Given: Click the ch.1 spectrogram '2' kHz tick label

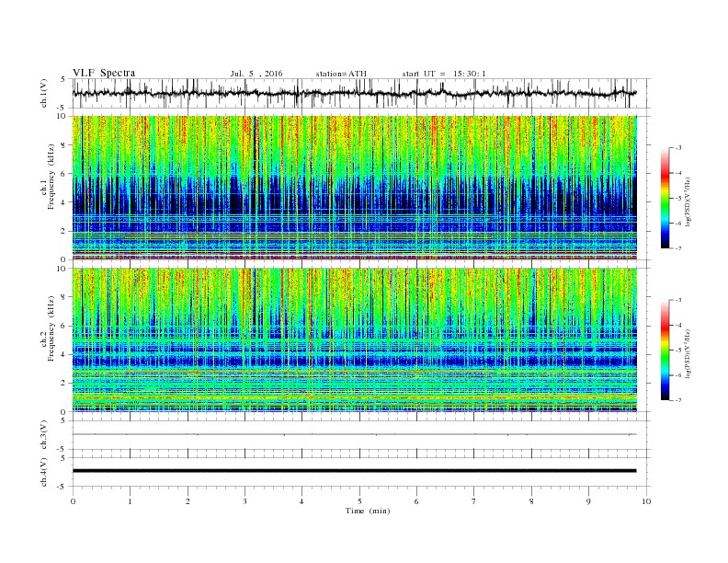Looking at the screenshot, I should pyautogui.click(x=64, y=231).
